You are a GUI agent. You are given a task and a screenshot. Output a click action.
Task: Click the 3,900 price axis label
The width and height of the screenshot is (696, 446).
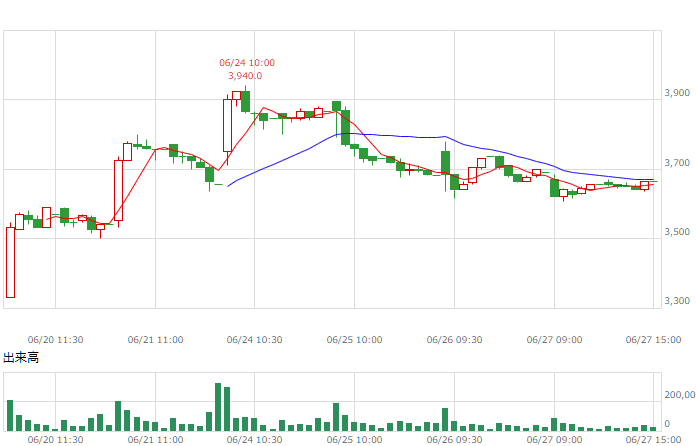click(x=677, y=93)
